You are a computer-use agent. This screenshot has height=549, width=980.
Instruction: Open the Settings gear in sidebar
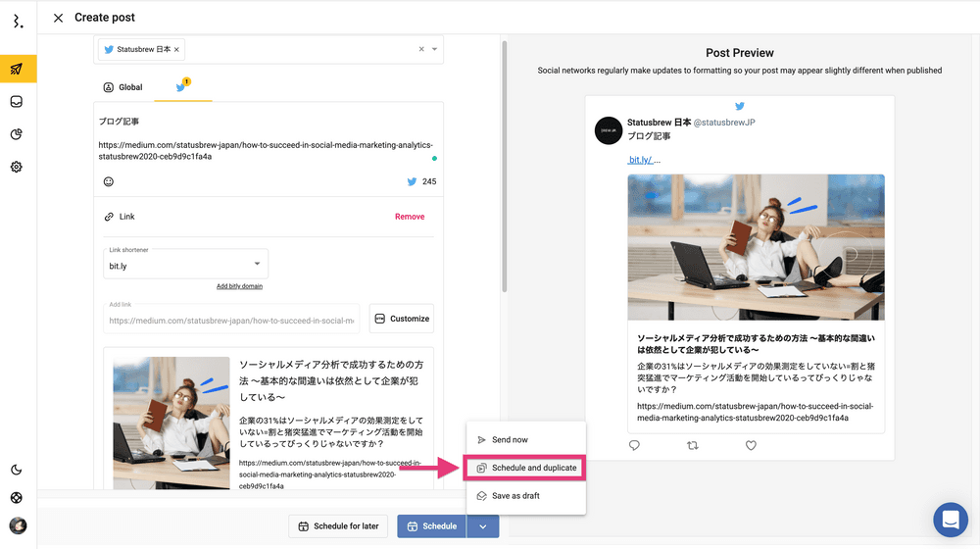(17, 167)
